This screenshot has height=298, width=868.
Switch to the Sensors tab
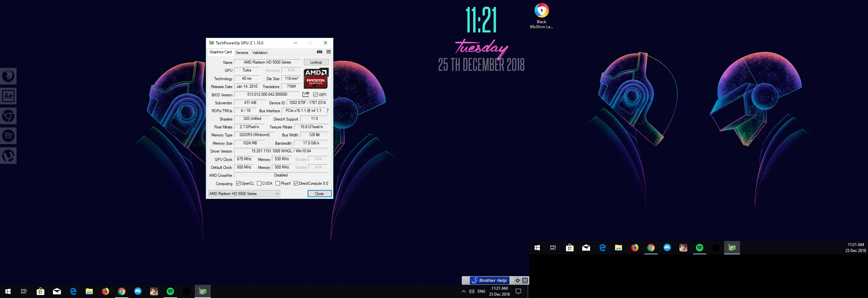click(242, 53)
